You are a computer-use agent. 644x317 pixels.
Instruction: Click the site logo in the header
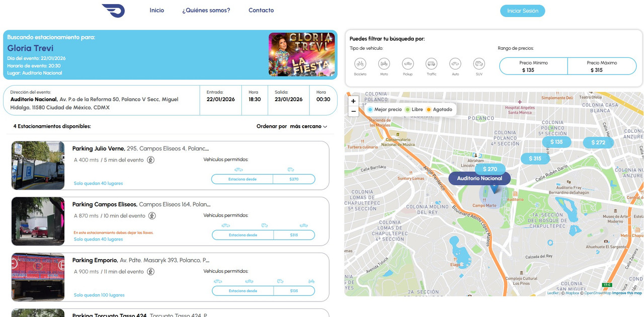pyautogui.click(x=113, y=10)
